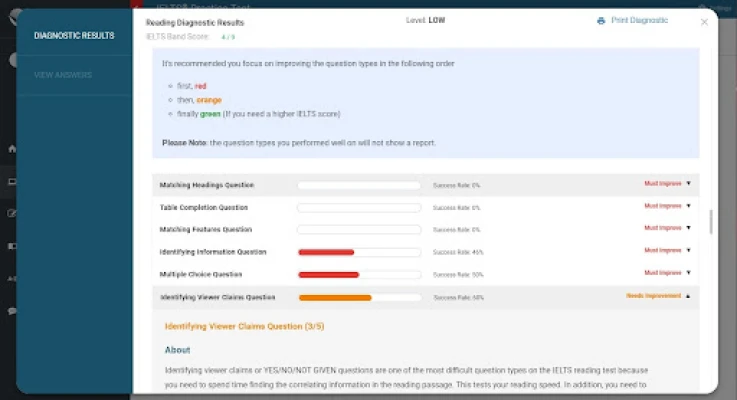737x400 pixels.
Task: Click the dialog's vertical scrollbar
Action: click(711, 221)
